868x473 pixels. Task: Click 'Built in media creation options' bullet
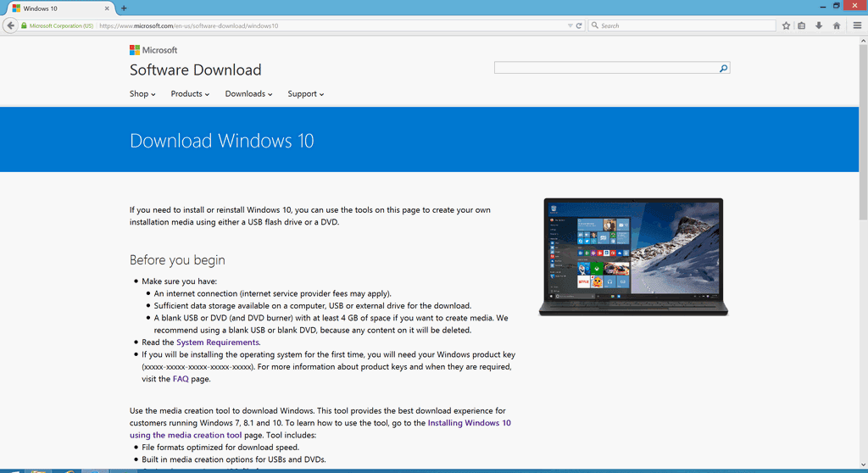(x=234, y=459)
